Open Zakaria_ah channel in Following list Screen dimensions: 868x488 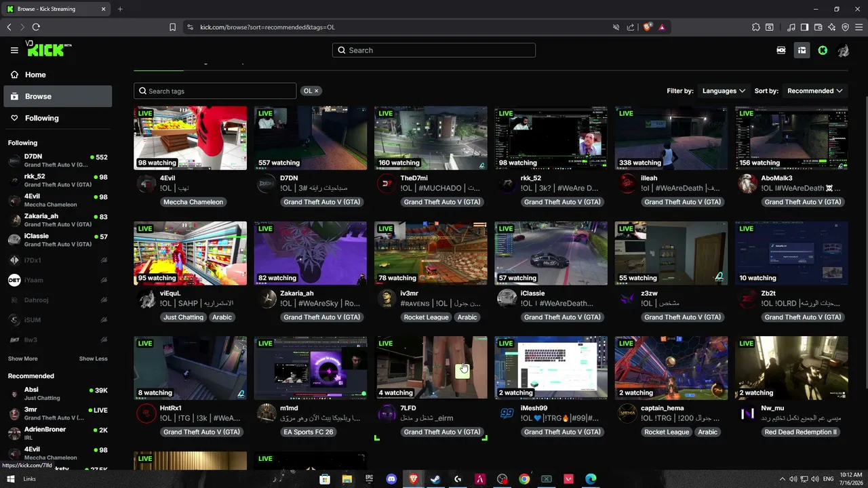[58, 220]
